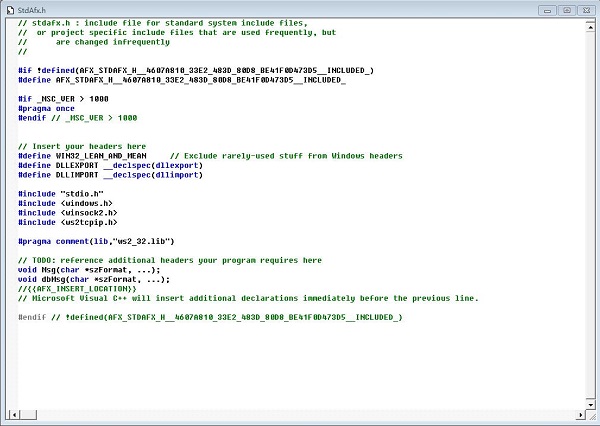Viewport: 600px width, 426px height.
Task: Click the "WIN32_LEAN_AND_MEAN" define
Action: (101, 156)
